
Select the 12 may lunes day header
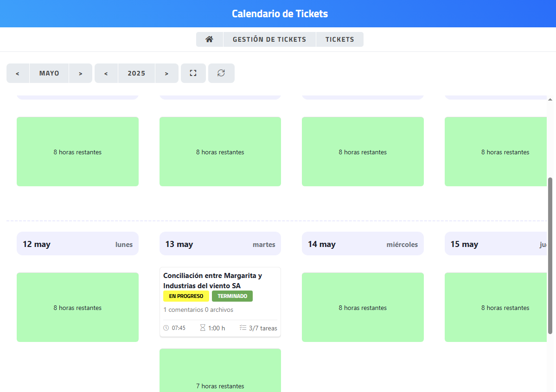[77, 244]
